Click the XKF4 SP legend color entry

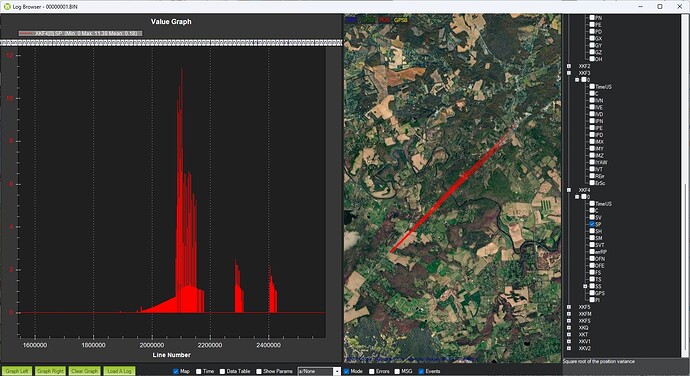coord(26,33)
